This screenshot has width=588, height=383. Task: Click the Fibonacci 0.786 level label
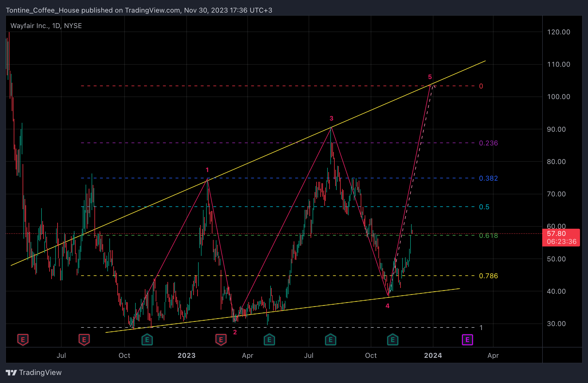[489, 276]
